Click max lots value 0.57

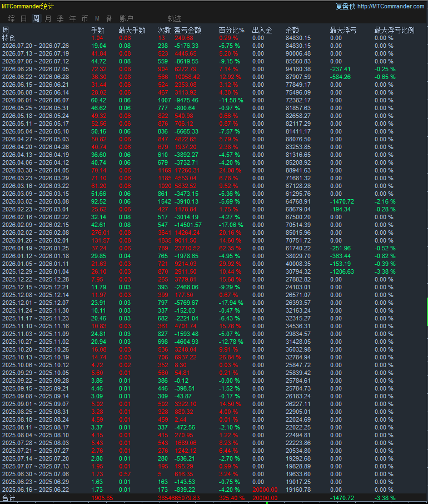click(x=125, y=474)
